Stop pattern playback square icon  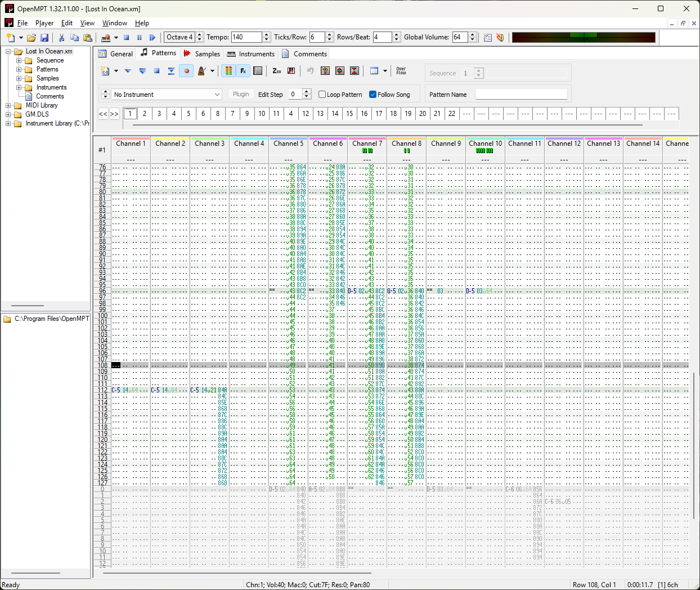(x=157, y=71)
